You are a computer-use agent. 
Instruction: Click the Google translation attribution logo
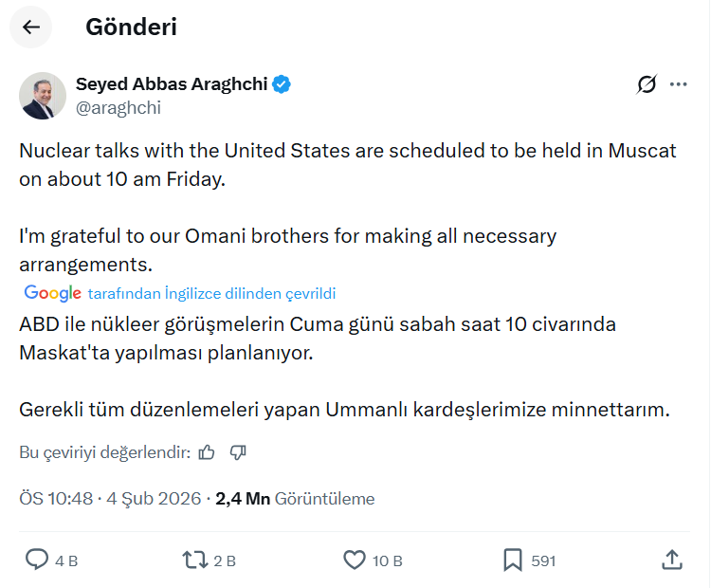[52, 293]
